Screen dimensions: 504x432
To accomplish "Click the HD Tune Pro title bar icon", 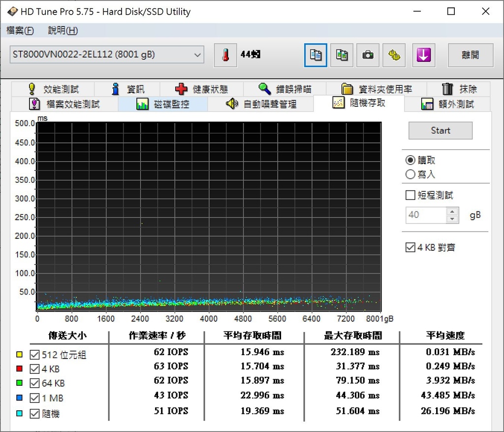I will (x=12, y=12).
